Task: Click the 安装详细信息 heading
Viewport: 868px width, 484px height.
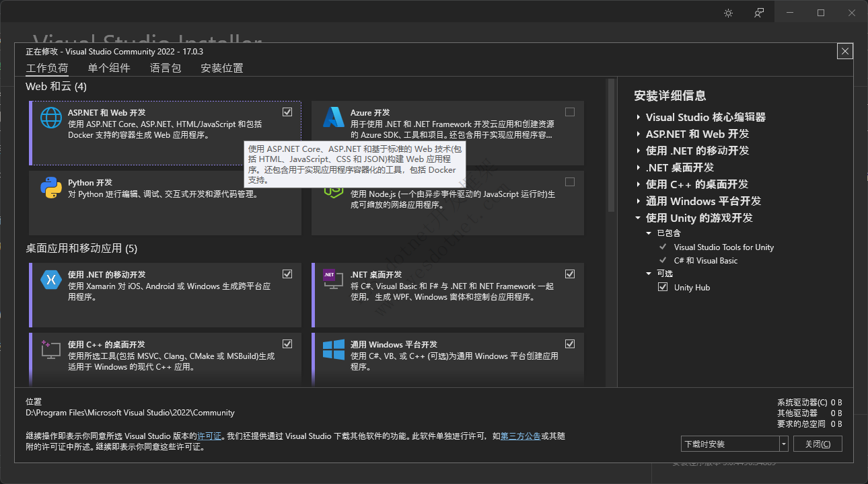Action: pyautogui.click(x=670, y=95)
